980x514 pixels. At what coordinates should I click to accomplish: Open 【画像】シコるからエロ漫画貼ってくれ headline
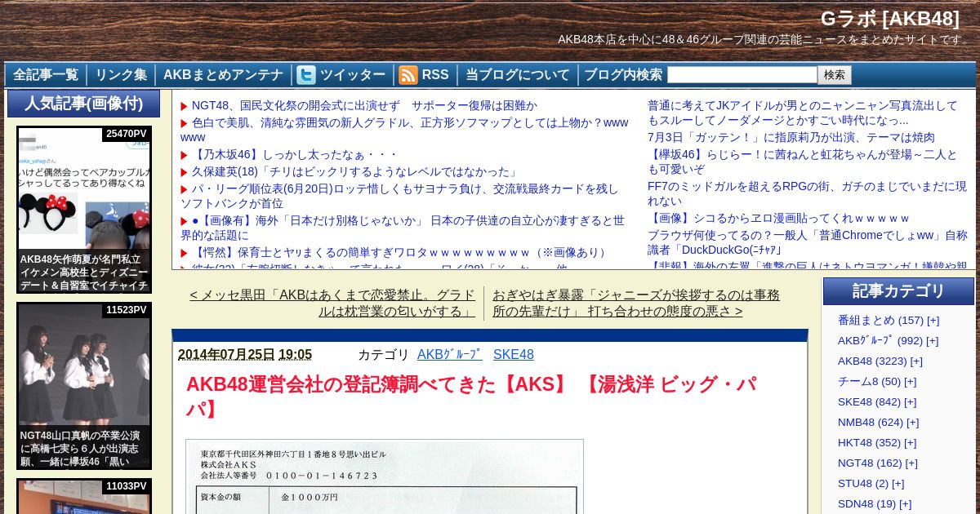point(778,218)
